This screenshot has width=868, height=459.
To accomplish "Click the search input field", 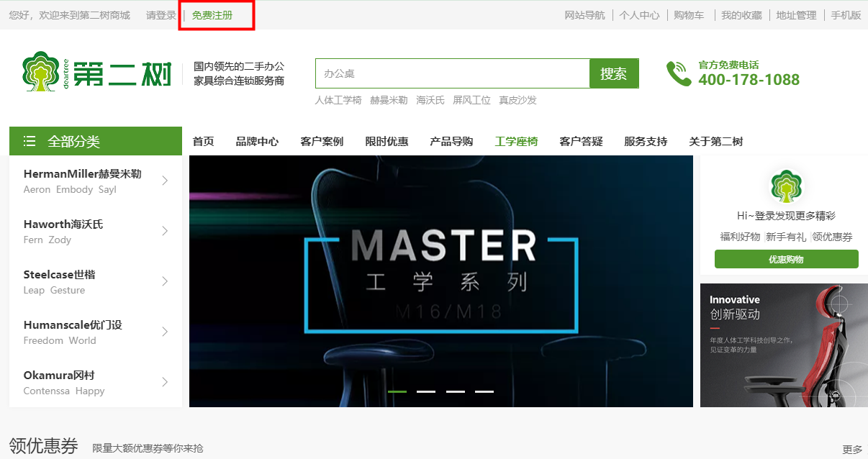I will tap(452, 73).
